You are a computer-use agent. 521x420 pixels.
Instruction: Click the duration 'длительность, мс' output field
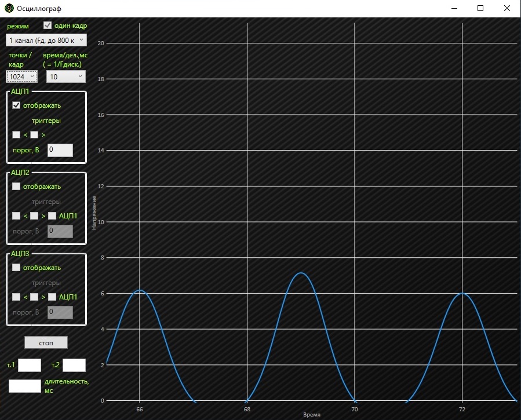click(x=25, y=386)
